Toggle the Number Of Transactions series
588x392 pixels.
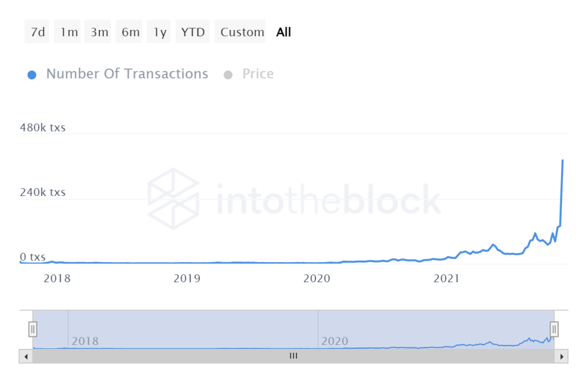pos(127,74)
